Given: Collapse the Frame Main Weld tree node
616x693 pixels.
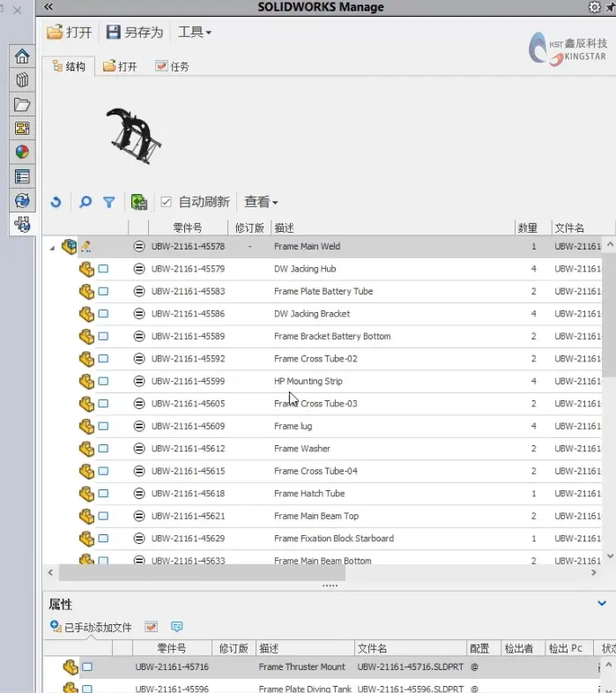Looking at the screenshot, I should click(52, 248).
